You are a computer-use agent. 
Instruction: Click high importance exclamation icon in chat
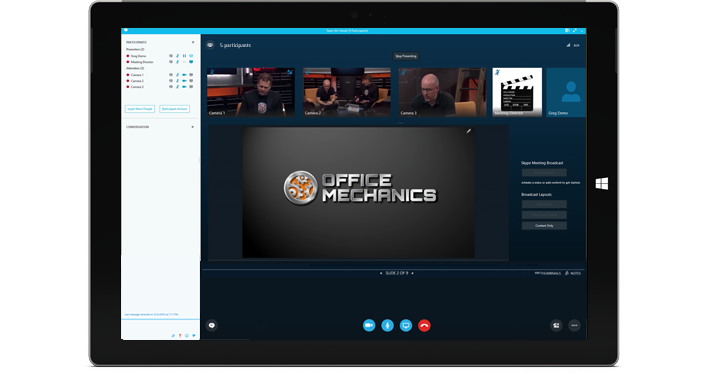click(180, 336)
